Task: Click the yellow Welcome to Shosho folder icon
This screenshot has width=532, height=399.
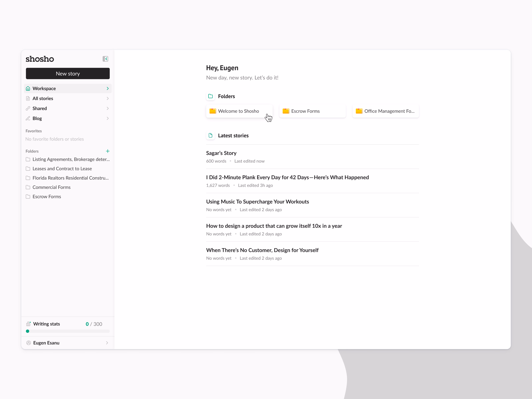Action: tap(213, 111)
